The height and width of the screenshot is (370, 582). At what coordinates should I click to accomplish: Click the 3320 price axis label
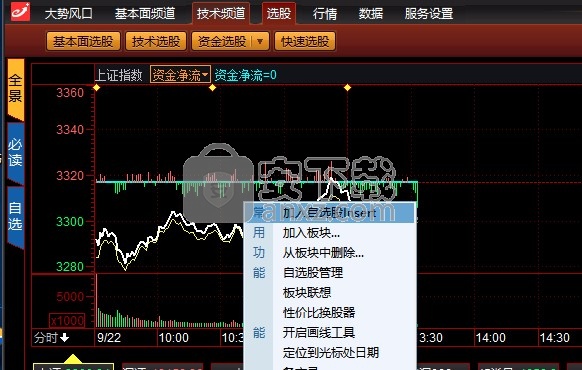click(x=70, y=175)
